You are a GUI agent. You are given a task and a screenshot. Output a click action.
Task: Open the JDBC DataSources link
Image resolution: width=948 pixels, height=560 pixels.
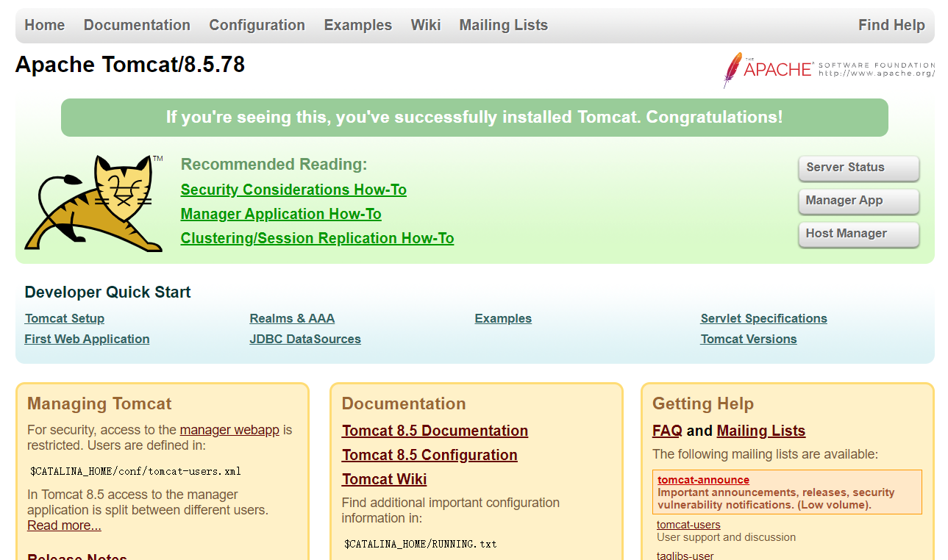[x=305, y=339]
